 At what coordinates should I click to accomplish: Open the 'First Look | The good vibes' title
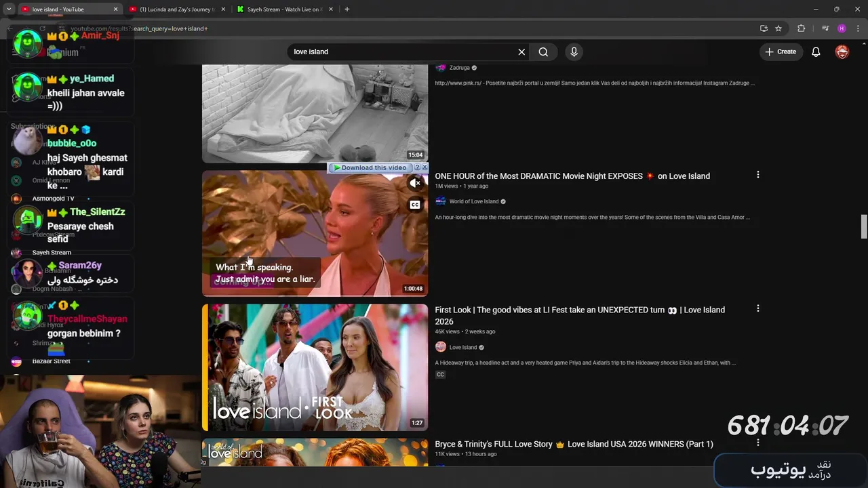point(580,316)
